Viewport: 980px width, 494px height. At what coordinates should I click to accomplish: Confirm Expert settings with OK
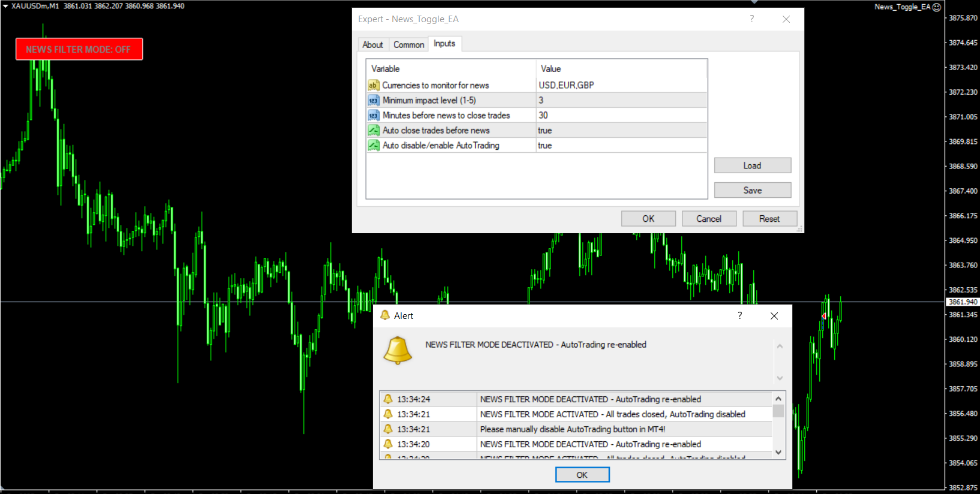(648, 219)
